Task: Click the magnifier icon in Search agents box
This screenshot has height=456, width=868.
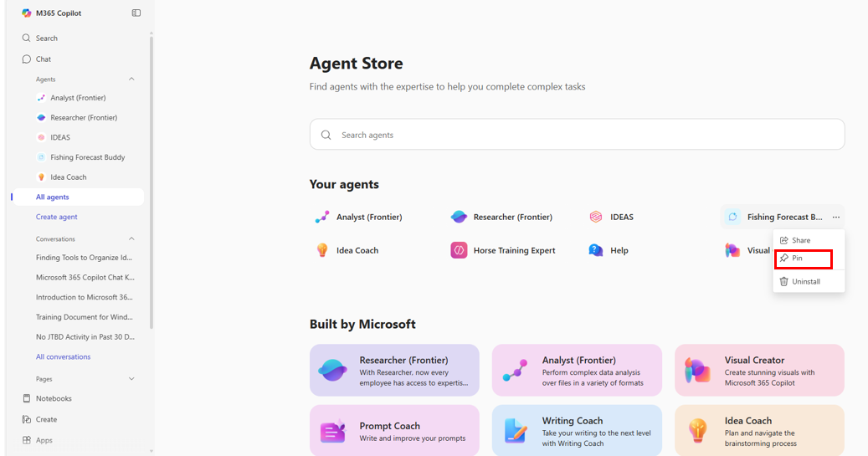Action: (x=326, y=135)
